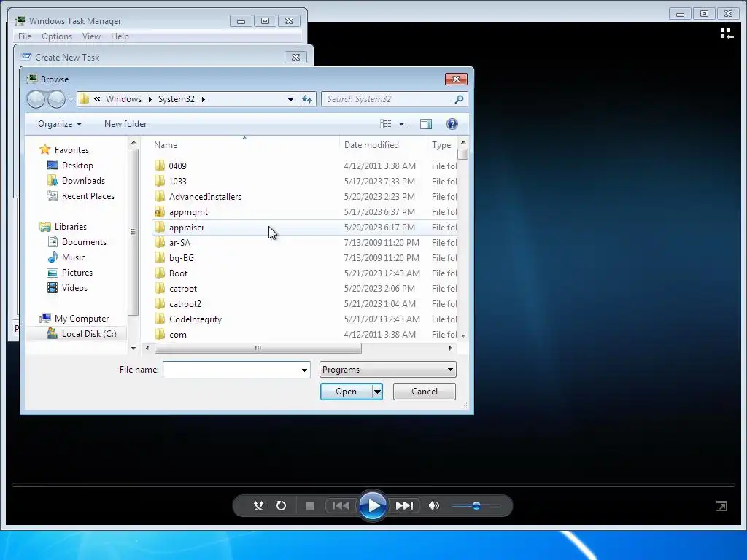The image size is (747, 560).
Task: Click the File name input box
Action: tap(231, 370)
